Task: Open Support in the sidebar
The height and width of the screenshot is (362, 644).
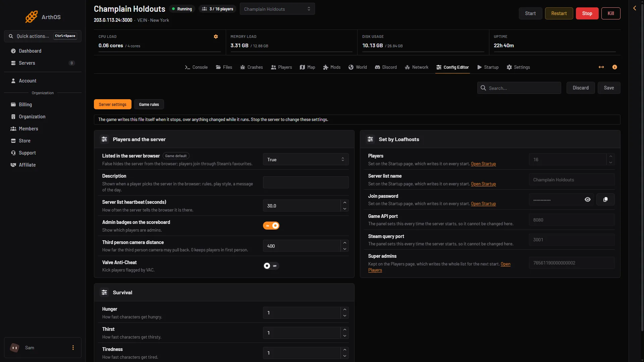Action: pos(43,153)
